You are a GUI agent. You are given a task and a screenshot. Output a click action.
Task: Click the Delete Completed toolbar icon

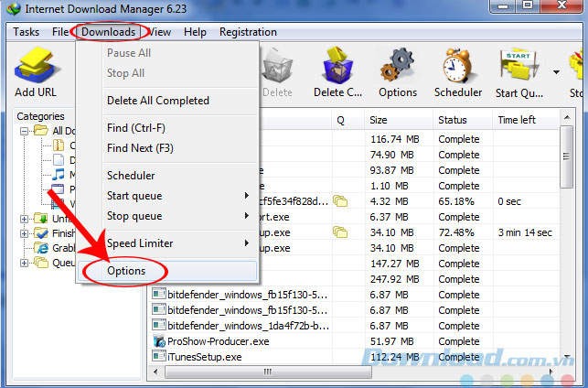click(x=337, y=65)
